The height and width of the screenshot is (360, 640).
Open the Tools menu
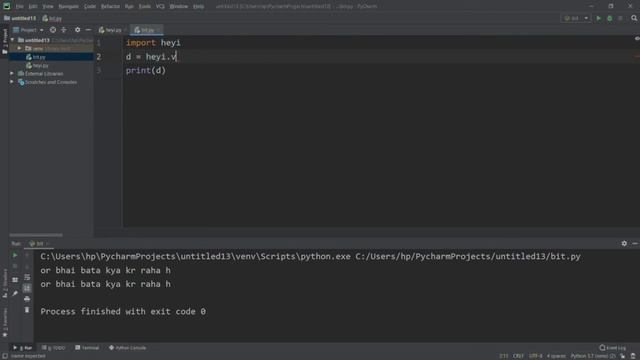pos(144,7)
